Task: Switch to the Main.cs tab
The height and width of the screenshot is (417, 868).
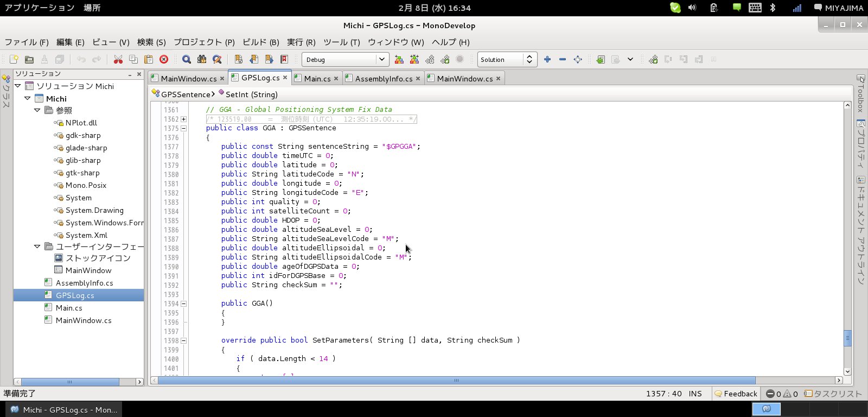Action: click(x=317, y=79)
